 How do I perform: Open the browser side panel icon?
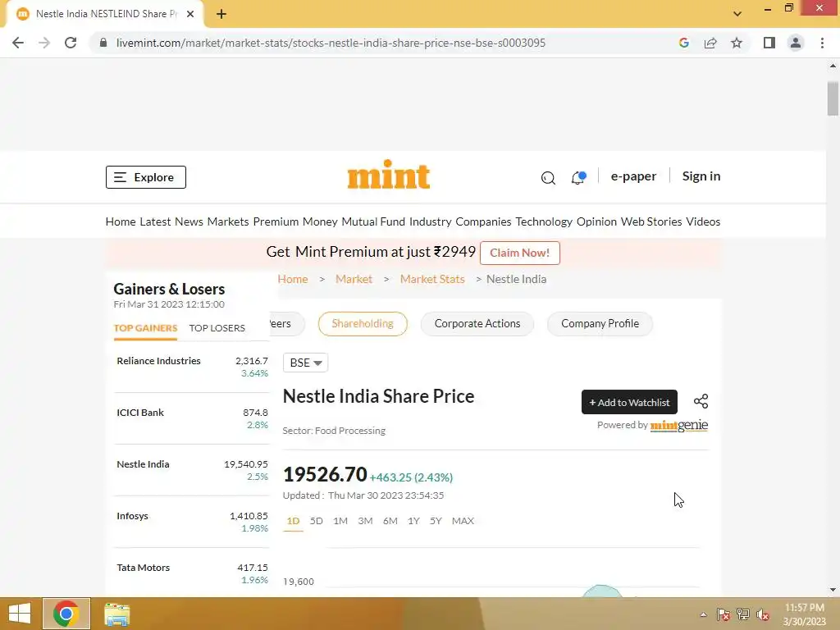coord(769,43)
